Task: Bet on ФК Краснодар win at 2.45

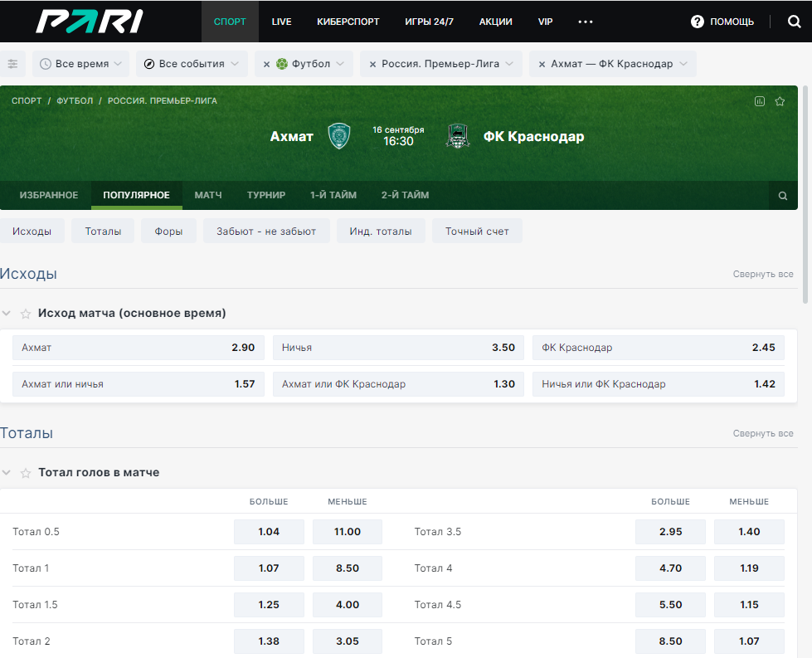Action: click(659, 348)
